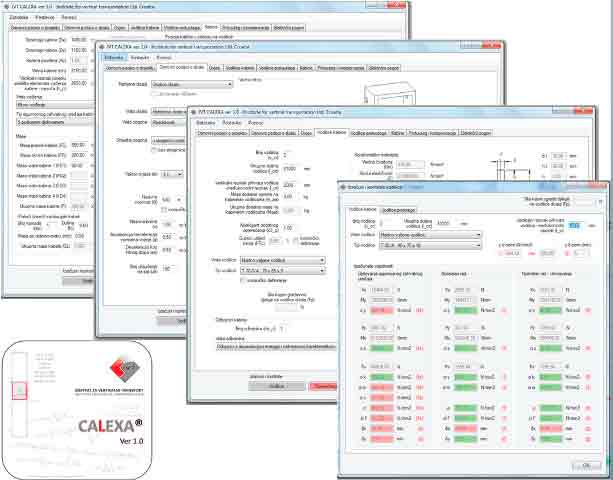Open Smještaj pogona dropdown in second window

169,140
